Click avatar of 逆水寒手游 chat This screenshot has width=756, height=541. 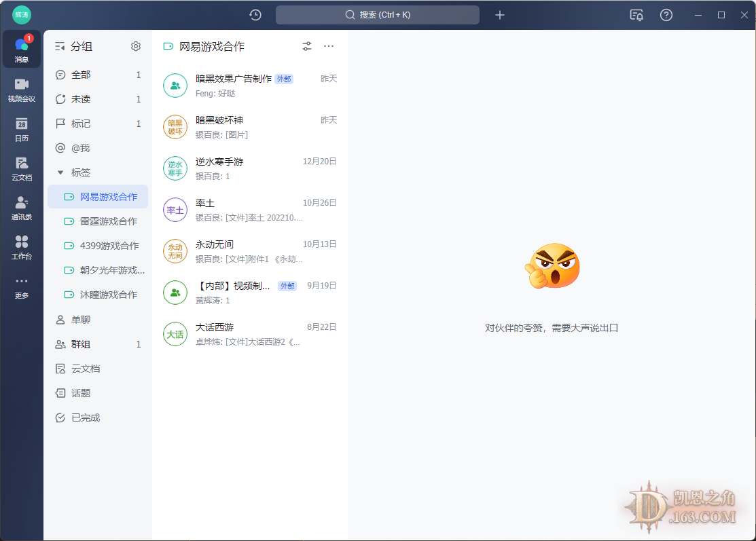(x=175, y=168)
